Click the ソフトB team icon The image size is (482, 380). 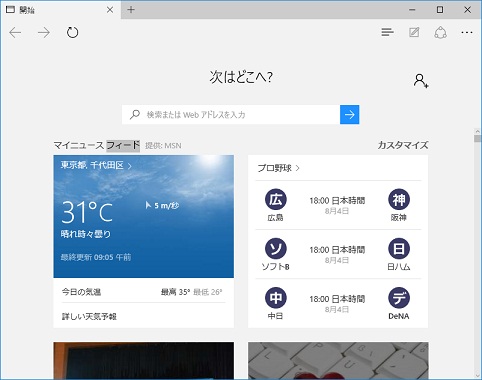[276, 249]
